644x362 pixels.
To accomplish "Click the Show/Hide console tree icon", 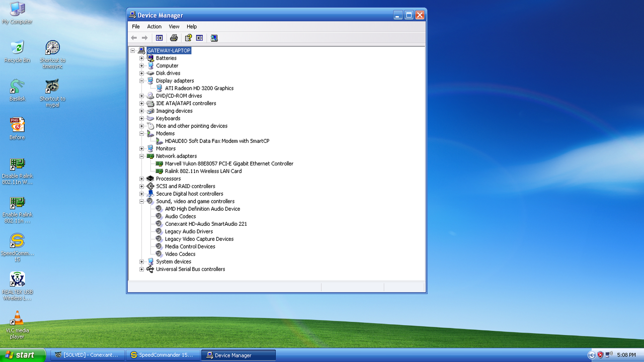I will coord(159,38).
